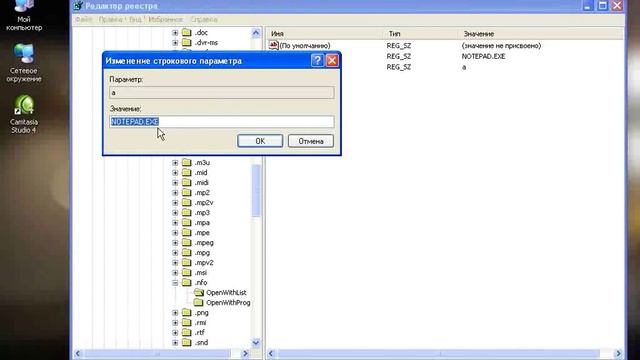
Task: Select the (По умолчанию) value row
Action: [305, 46]
